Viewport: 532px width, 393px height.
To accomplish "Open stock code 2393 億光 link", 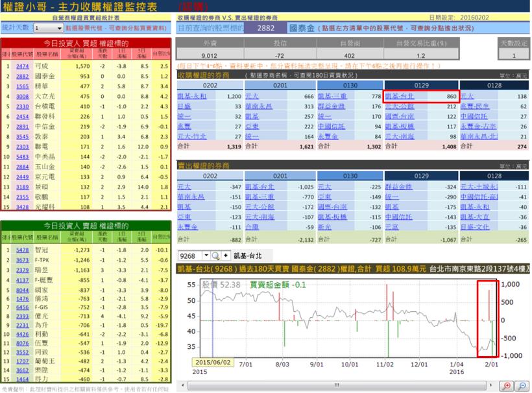I will 23,316.
